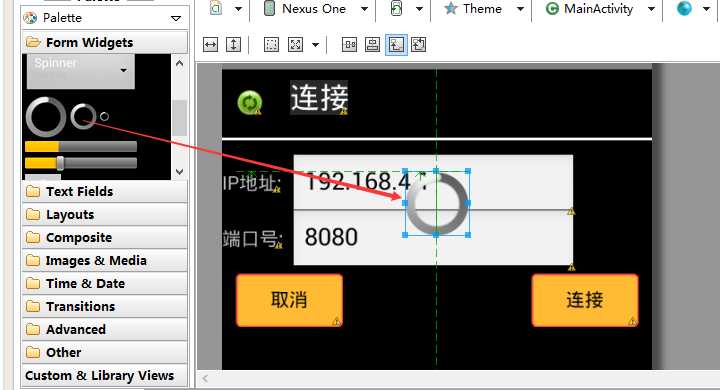Toggle the highlighted layout mode icon
Viewport: 720px width, 390px height.
click(396, 45)
